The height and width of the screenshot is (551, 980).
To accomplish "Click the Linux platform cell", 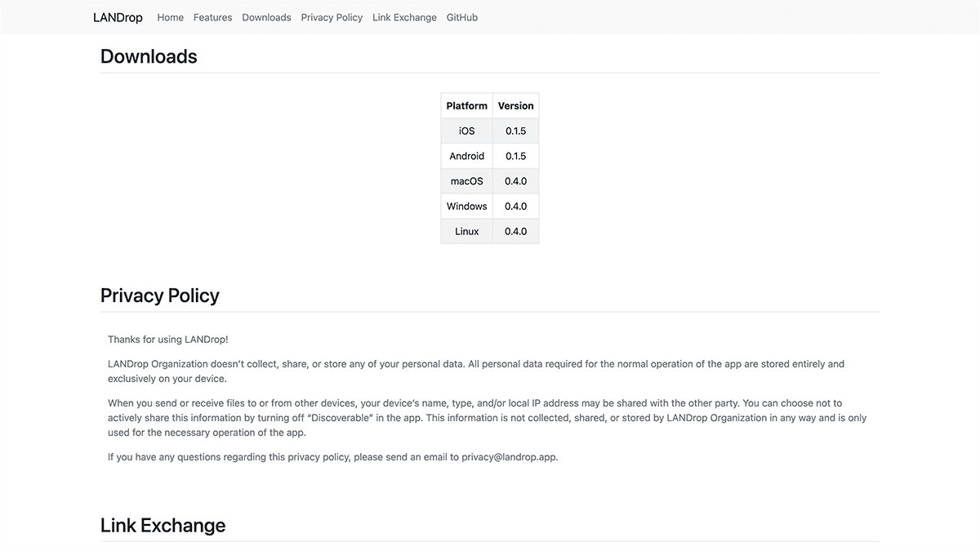I will (x=466, y=232).
